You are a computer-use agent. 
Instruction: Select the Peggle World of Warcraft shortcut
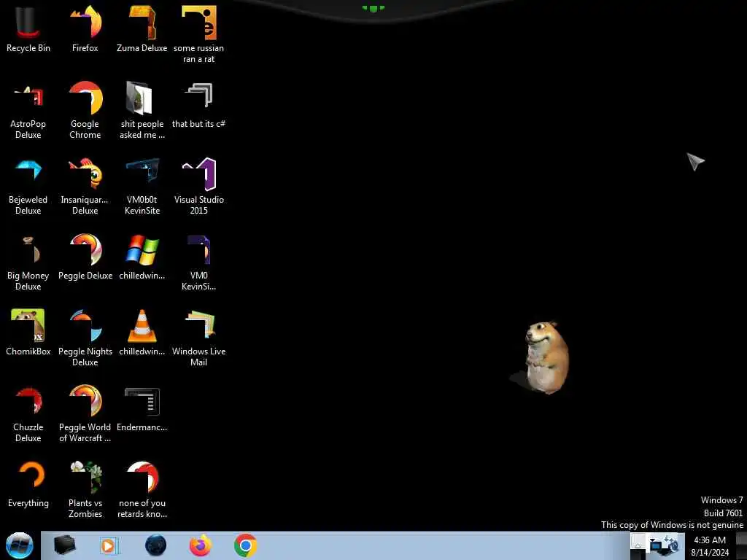[x=85, y=414]
